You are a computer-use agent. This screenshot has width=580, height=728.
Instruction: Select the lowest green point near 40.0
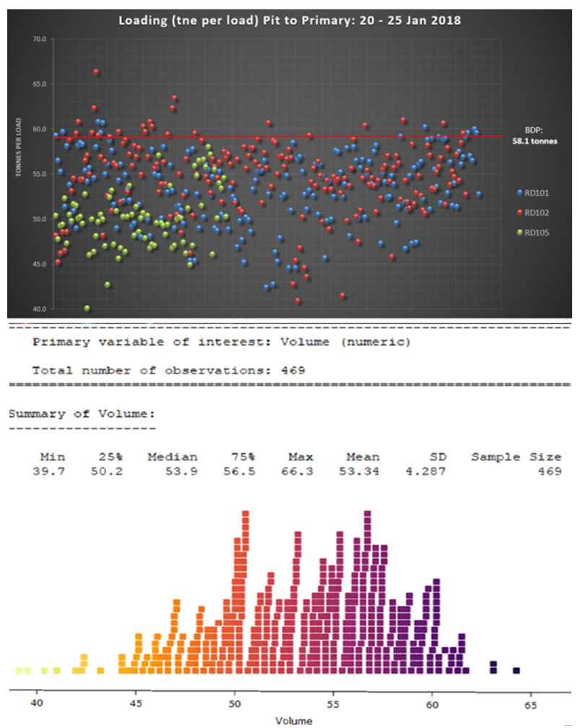pyautogui.click(x=87, y=308)
